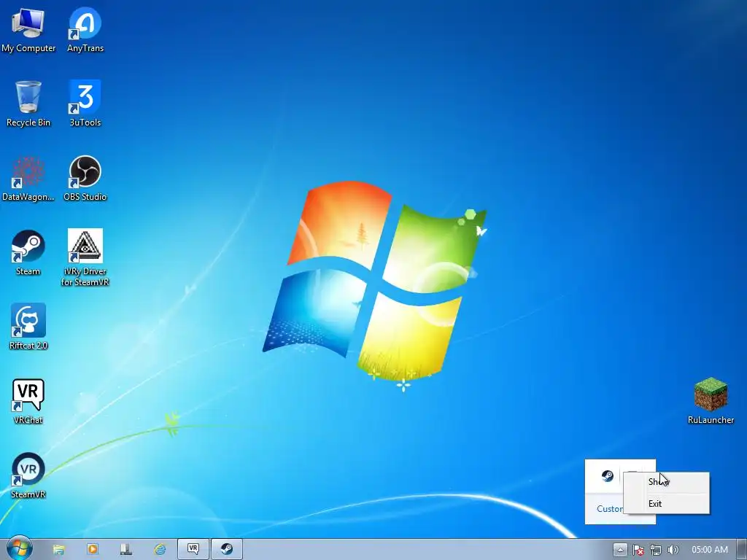Screen dimensions: 747x560
Task: Open Internet Explorer from the taskbar
Action: pos(160,550)
